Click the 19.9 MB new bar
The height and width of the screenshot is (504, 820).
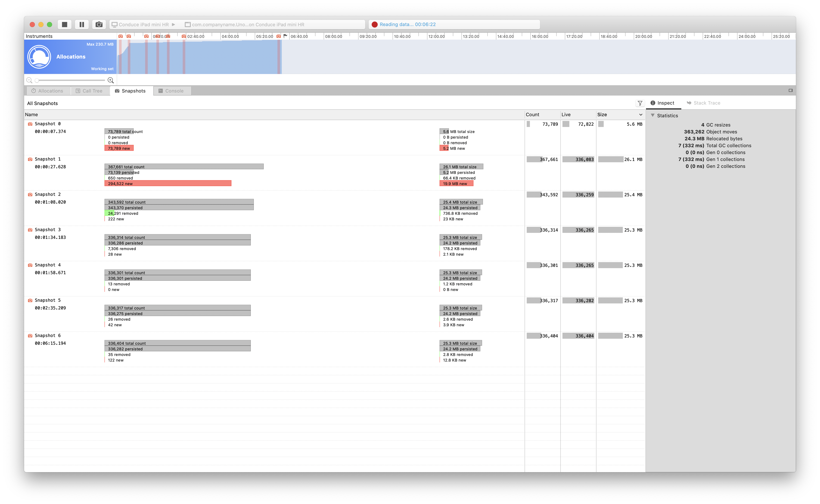(456, 184)
